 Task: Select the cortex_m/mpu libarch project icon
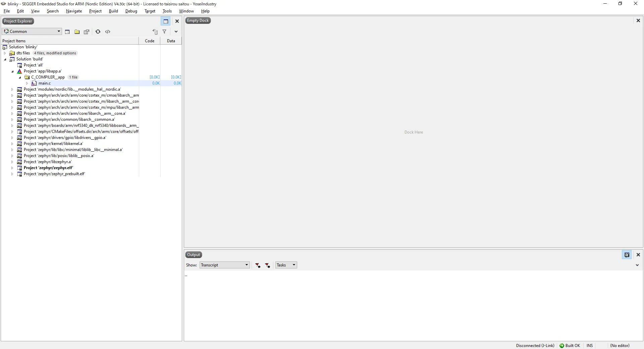pos(19,107)
